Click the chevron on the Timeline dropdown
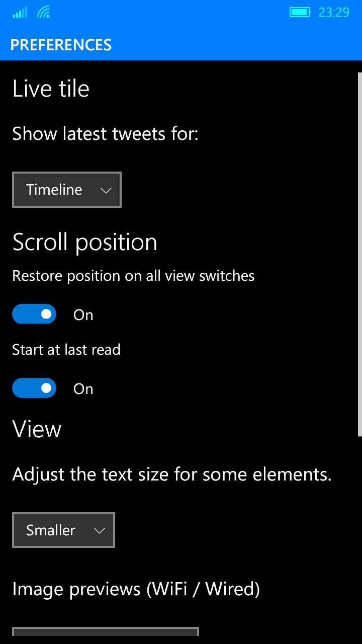362x644 pixels. click(x=106, y=190)
